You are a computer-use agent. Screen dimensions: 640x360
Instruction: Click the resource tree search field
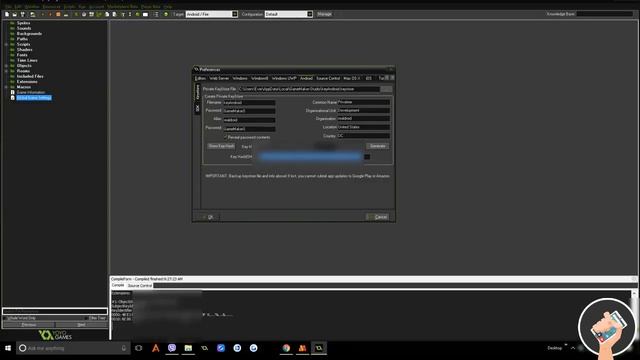[55, 311]
